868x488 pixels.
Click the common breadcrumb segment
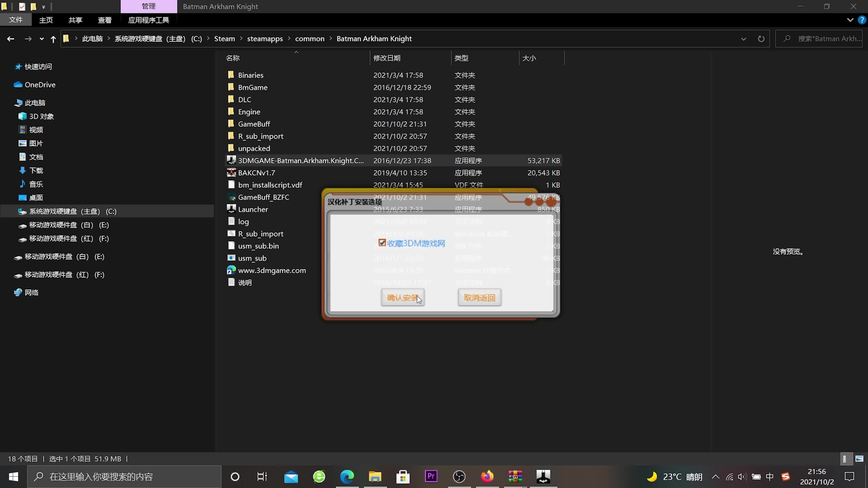pyautogui.click(x=310, y=39)
